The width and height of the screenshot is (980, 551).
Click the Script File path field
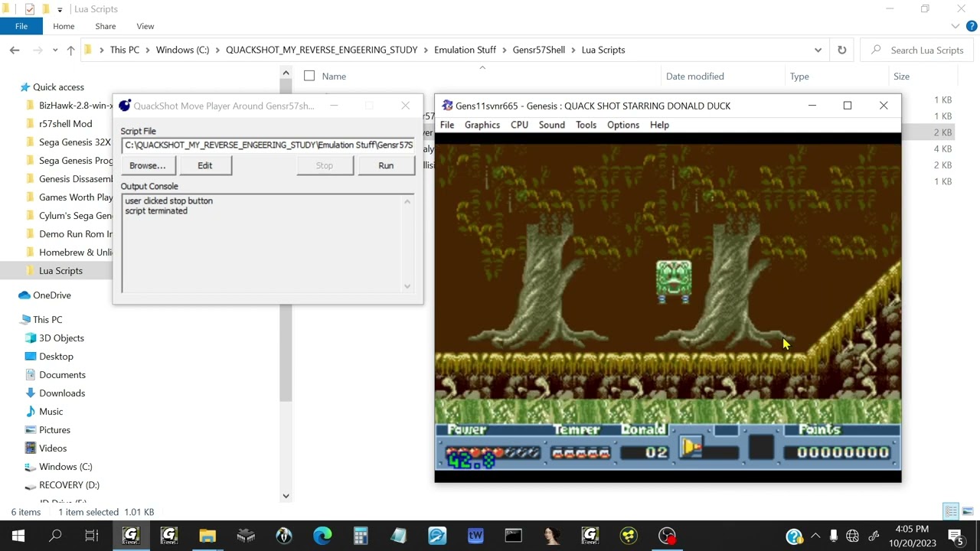coord(268,145)
